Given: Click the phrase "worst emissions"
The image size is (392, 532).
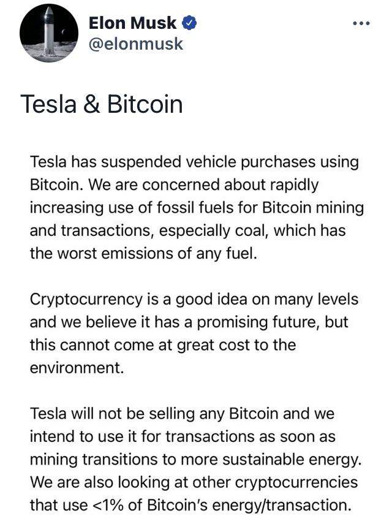Looking at the screenshot, I should point(112,253).
